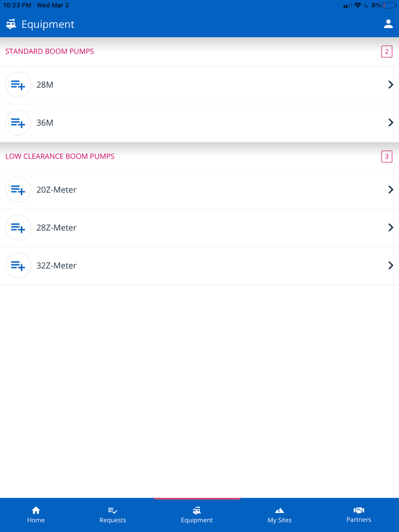Viewport: 399px width, 532px height.
Task: Open the user profile icon
Action: [x=388, y=24]
